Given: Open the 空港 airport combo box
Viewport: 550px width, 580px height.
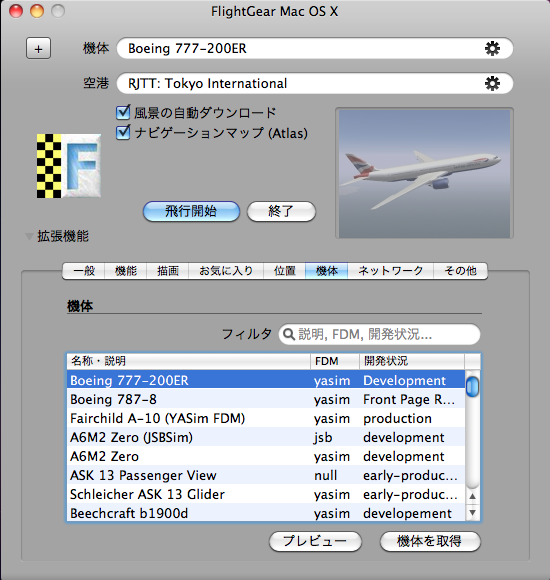Looking at the screenshot, I should pos(315,84).
